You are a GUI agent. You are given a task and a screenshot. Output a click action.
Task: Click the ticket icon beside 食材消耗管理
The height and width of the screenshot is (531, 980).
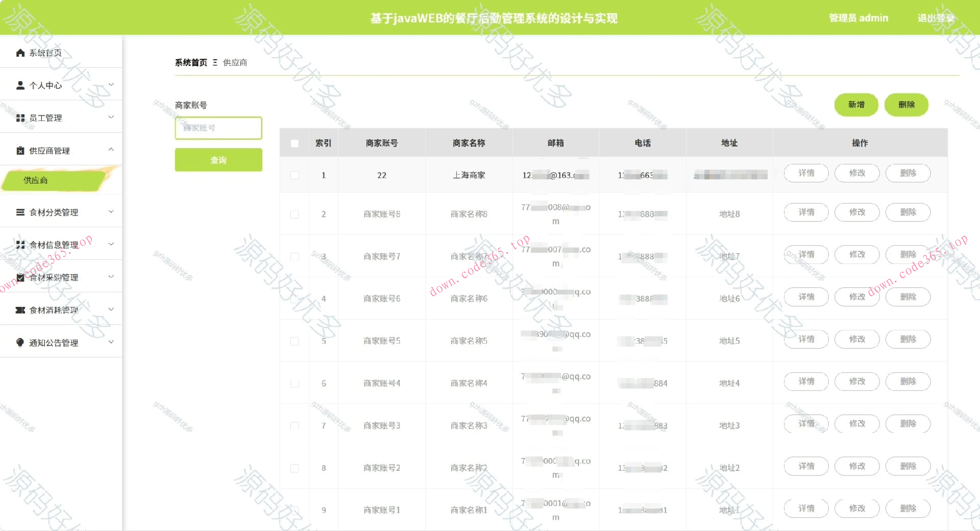coord(20,310)
